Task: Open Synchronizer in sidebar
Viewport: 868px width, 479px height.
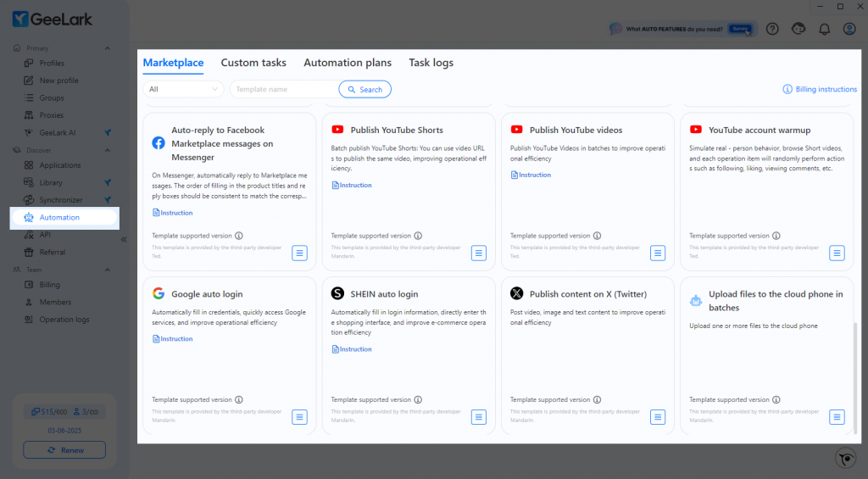Action: coord(61,200)
